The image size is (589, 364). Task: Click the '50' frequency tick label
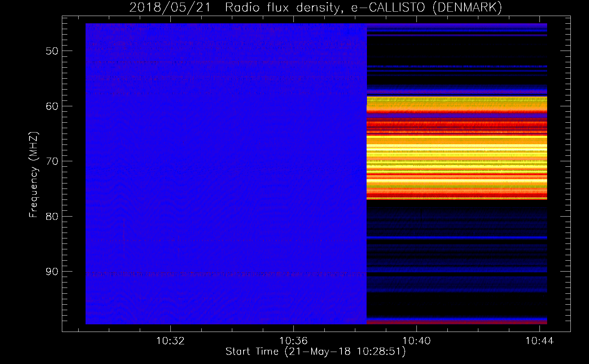point(52,51)
